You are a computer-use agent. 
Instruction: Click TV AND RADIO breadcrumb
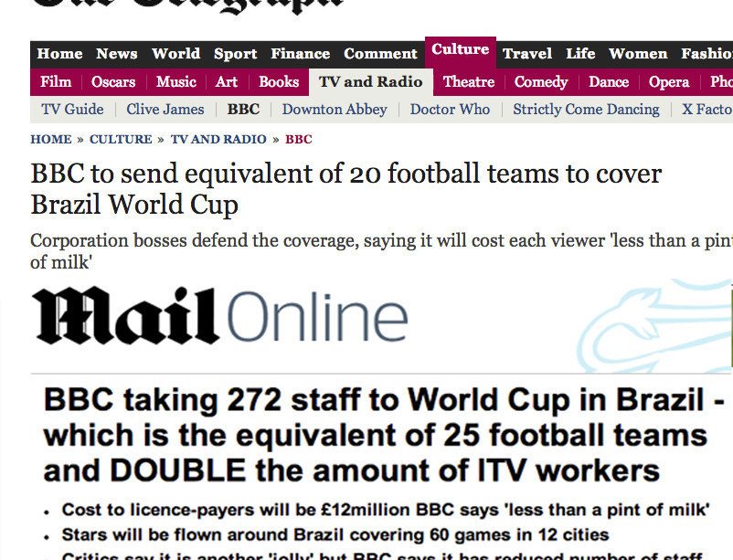coord(218,139)
